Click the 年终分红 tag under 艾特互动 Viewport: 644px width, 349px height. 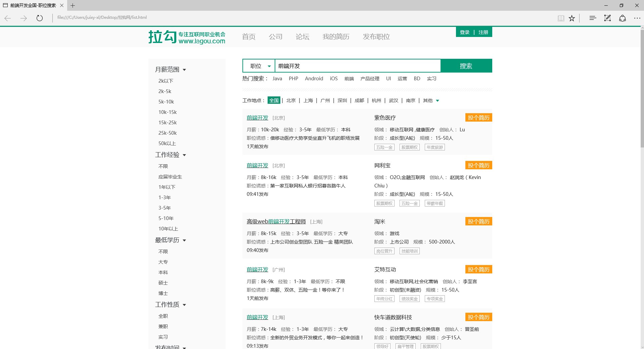coord(384,299)
